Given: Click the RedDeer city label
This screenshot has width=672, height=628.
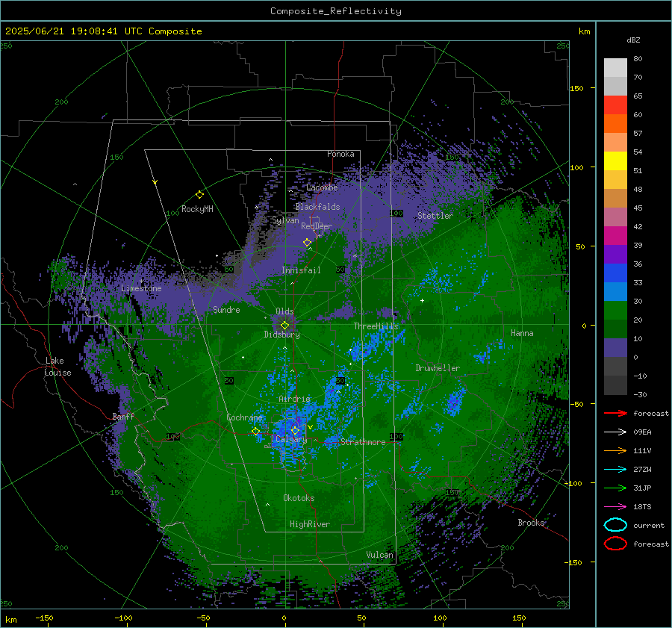Looking at the screenshot, I should click(317, 226).
